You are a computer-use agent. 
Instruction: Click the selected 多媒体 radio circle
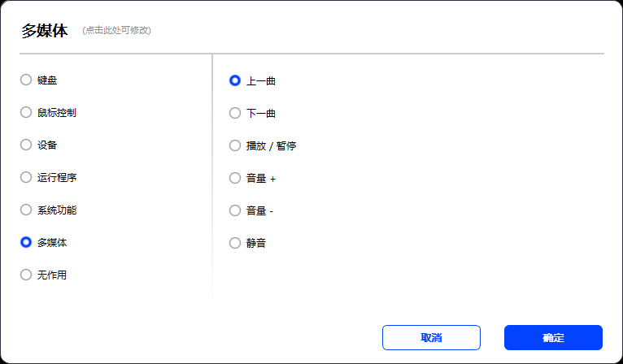click(26, 242)
